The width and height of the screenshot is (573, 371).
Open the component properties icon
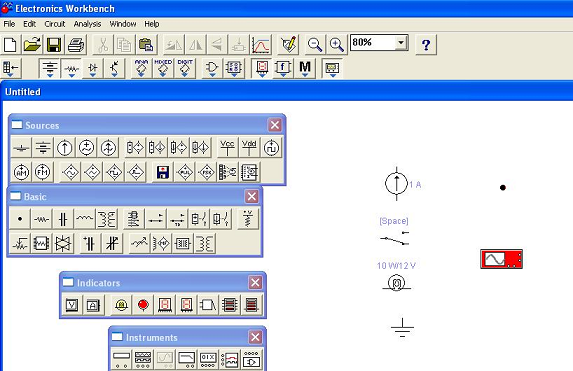click(x=289, y=45)
